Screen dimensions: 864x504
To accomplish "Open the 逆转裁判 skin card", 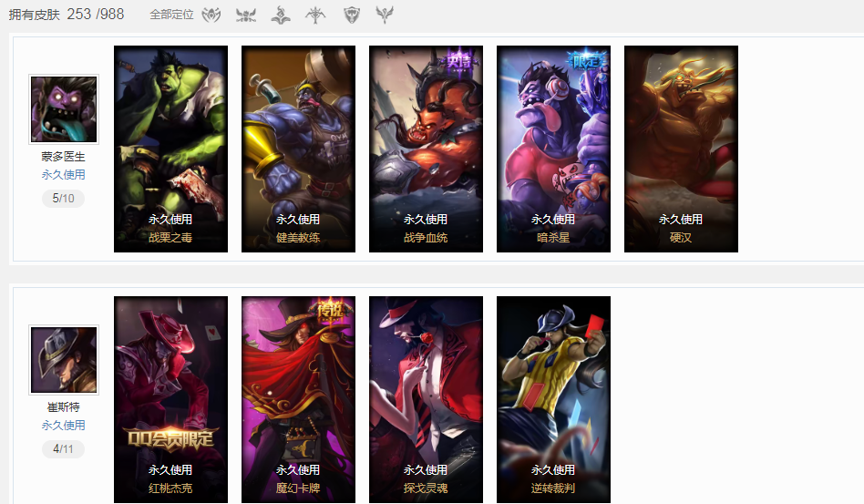I will 553,399.
